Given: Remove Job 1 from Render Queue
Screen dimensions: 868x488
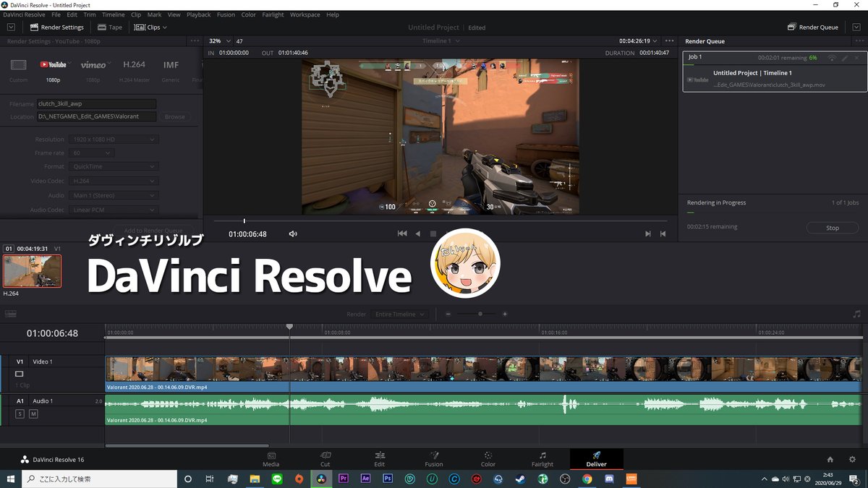Looking at the screenshot, I should [857, 57].
